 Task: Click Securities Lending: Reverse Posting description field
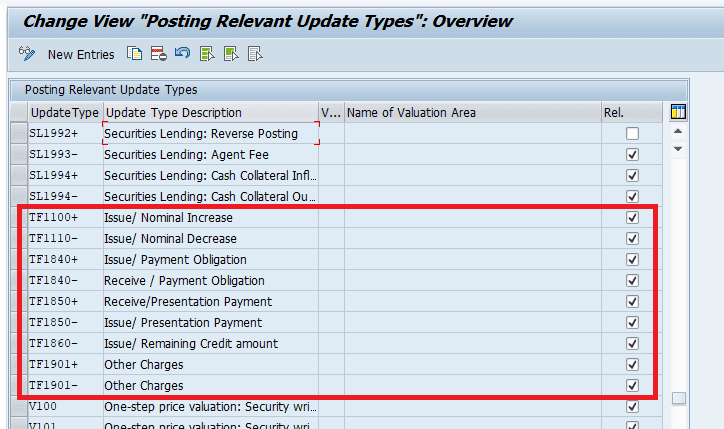pos(210,134)
